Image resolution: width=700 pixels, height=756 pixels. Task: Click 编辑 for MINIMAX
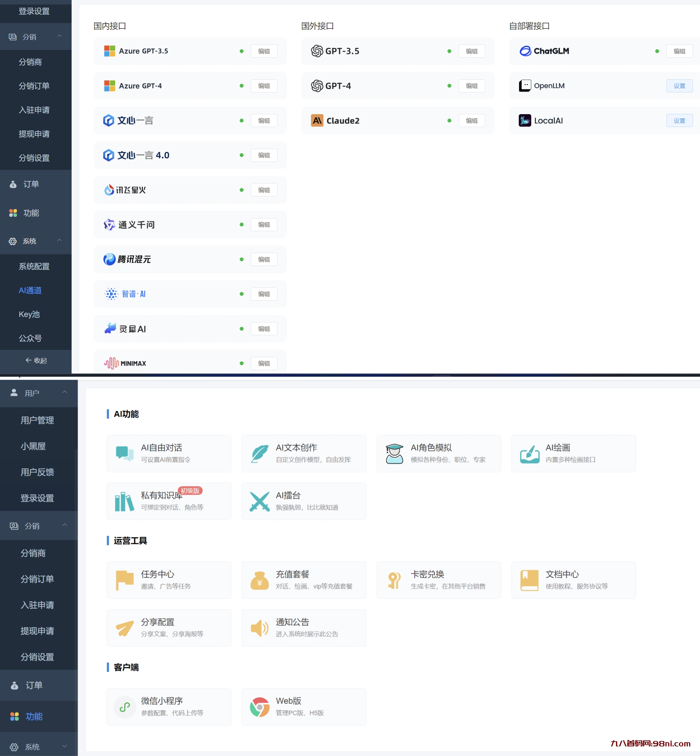264,363
